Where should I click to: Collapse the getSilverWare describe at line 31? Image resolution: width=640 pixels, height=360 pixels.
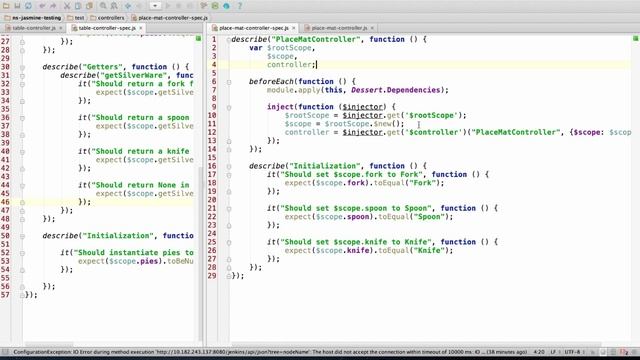click(22, 76)
